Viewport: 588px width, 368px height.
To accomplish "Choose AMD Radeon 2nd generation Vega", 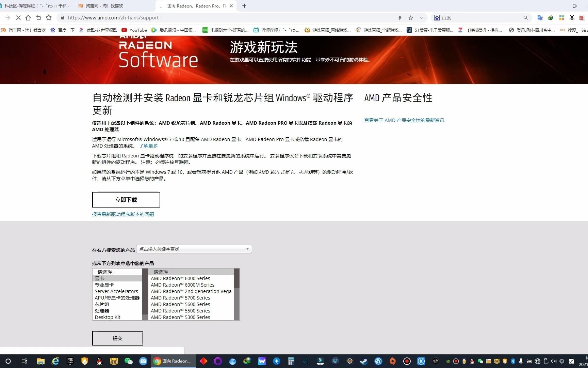I will pyautogui.click(x=191, y=291).
